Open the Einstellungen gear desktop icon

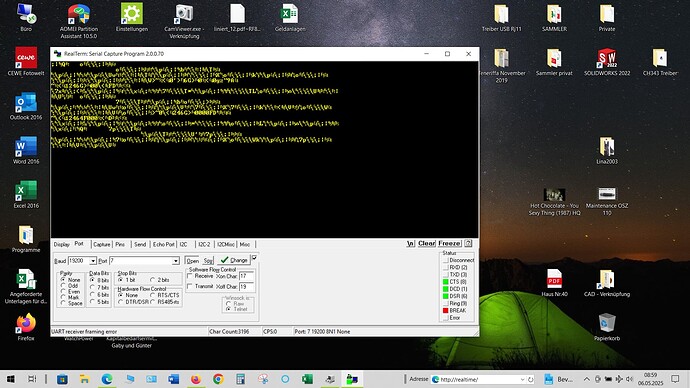(x=132, y=14)
